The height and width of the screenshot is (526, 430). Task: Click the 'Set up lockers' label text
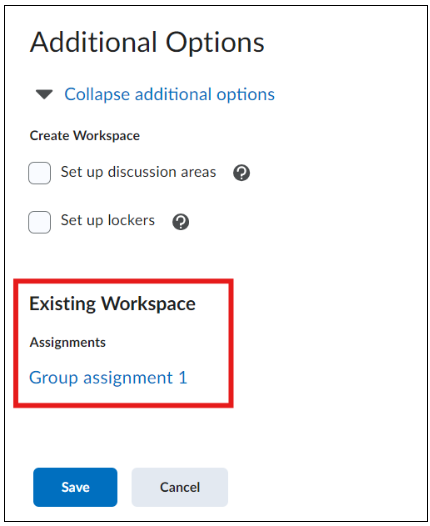(108, 221)
